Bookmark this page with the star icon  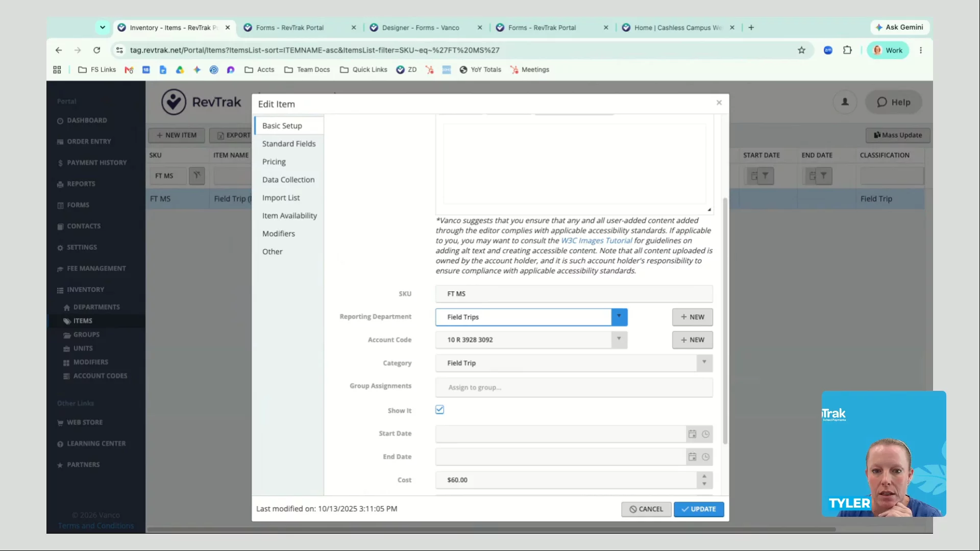[801, 50]
